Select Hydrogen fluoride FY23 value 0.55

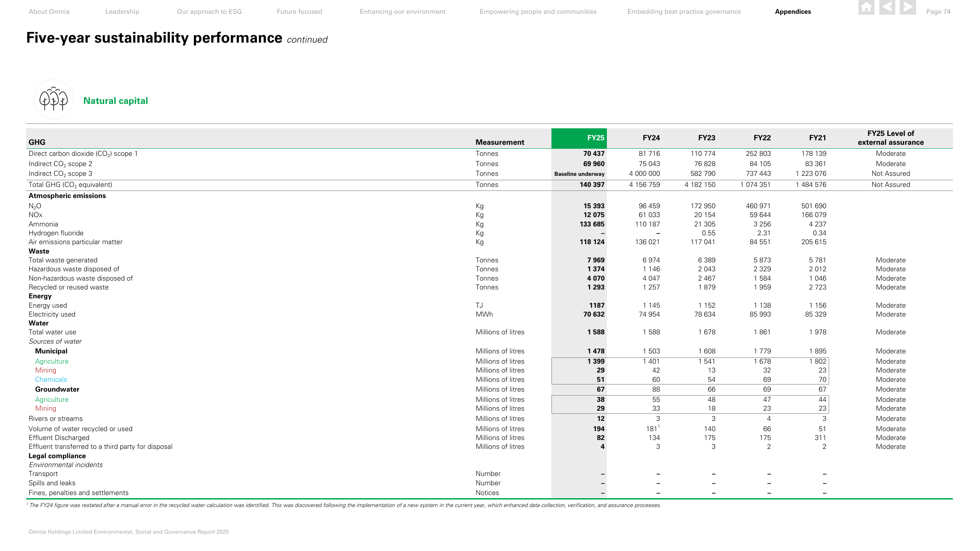click(x=708, y=233)
